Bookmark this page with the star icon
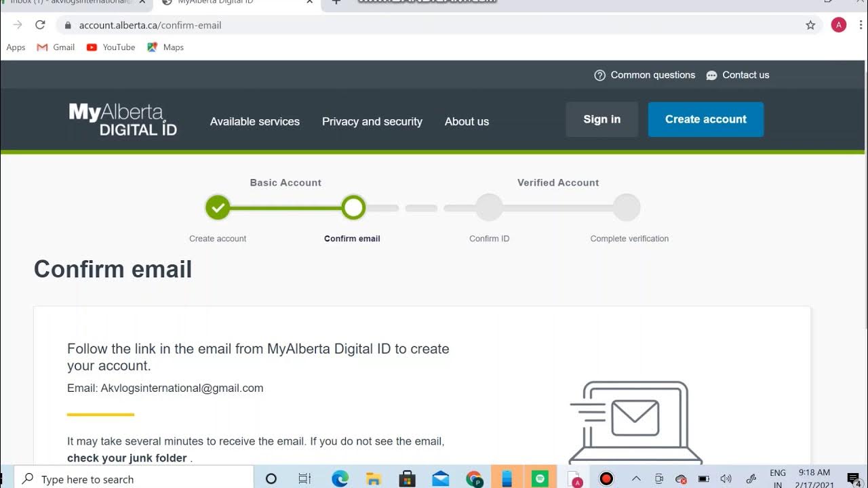The width and height of the screenshot is (868, 488). (x=810, y=25)
